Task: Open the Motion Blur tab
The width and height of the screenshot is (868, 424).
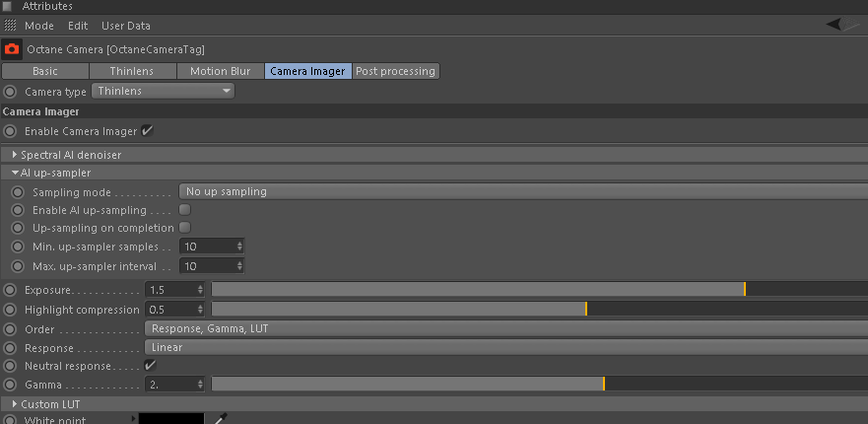Action: [x=220, y=71]
